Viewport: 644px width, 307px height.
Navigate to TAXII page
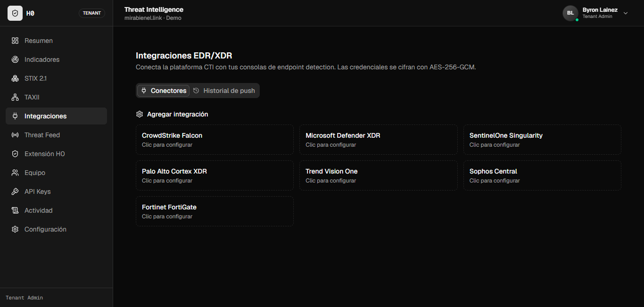point(56,97)
